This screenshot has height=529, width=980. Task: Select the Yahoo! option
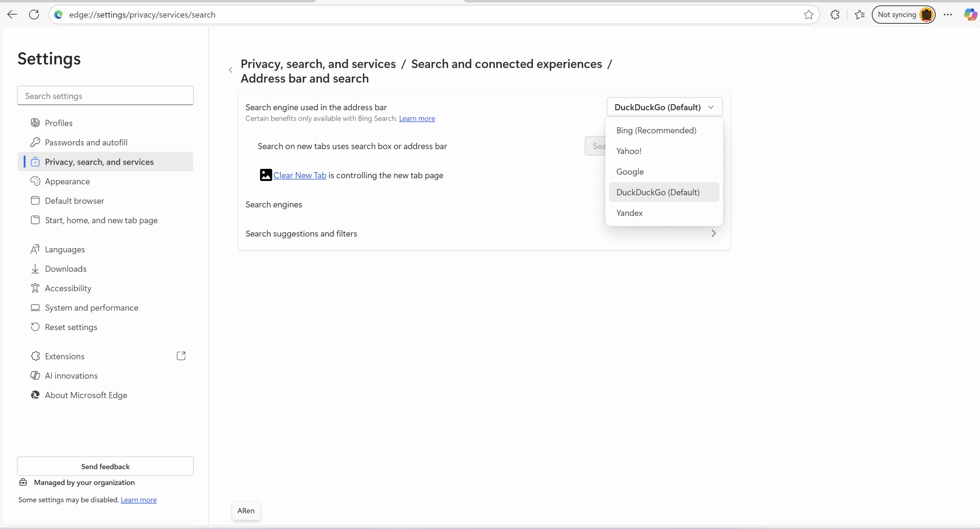(629, 151)
